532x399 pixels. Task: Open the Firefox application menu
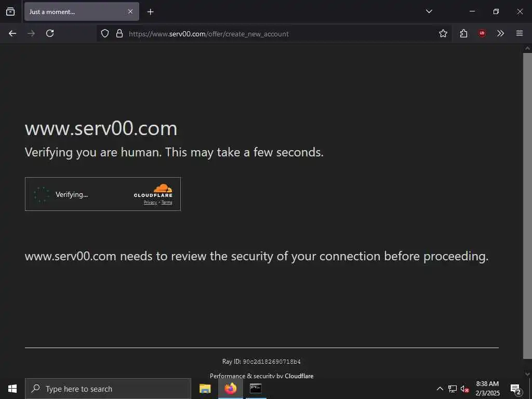click(520, 33)
